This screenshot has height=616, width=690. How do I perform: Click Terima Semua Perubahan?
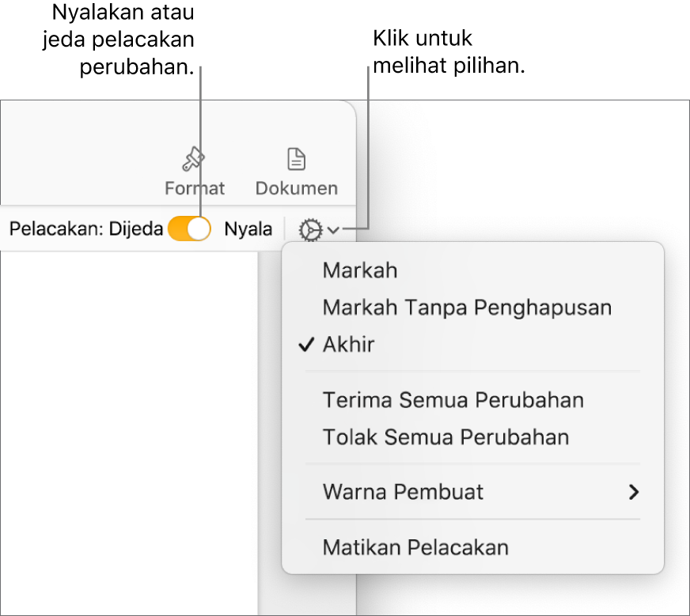(x=453, y=400)
